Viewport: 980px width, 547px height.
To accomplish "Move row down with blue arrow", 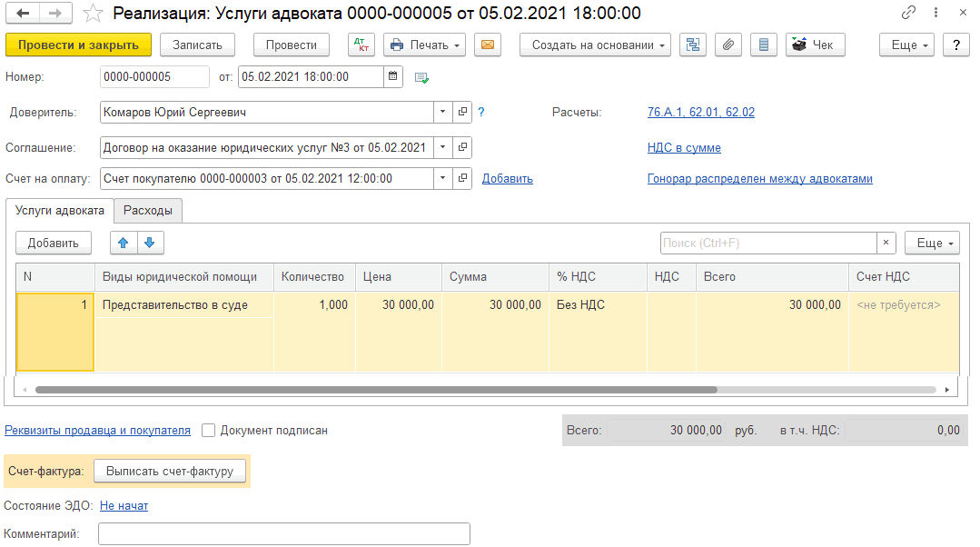I will tap(150, 243).
